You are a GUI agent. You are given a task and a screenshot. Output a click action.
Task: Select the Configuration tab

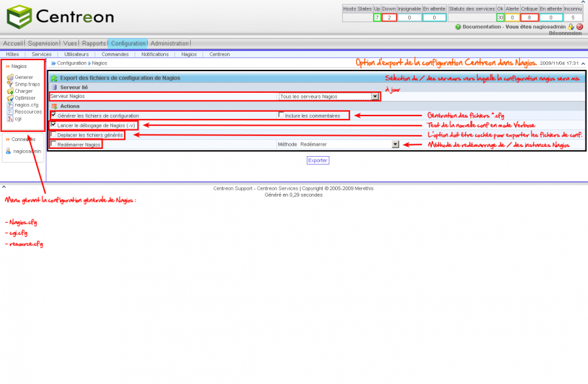[128, 44]
